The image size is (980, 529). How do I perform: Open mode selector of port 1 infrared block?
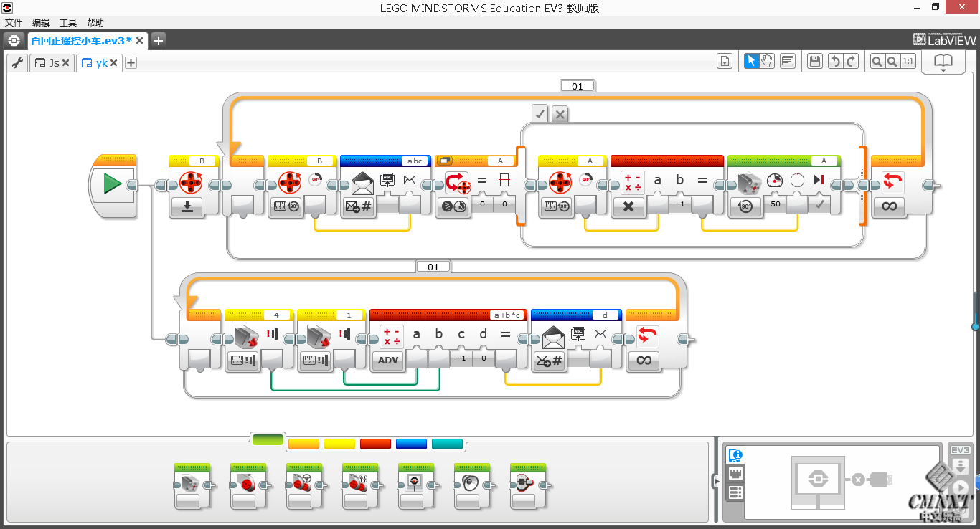click(315, 361)
